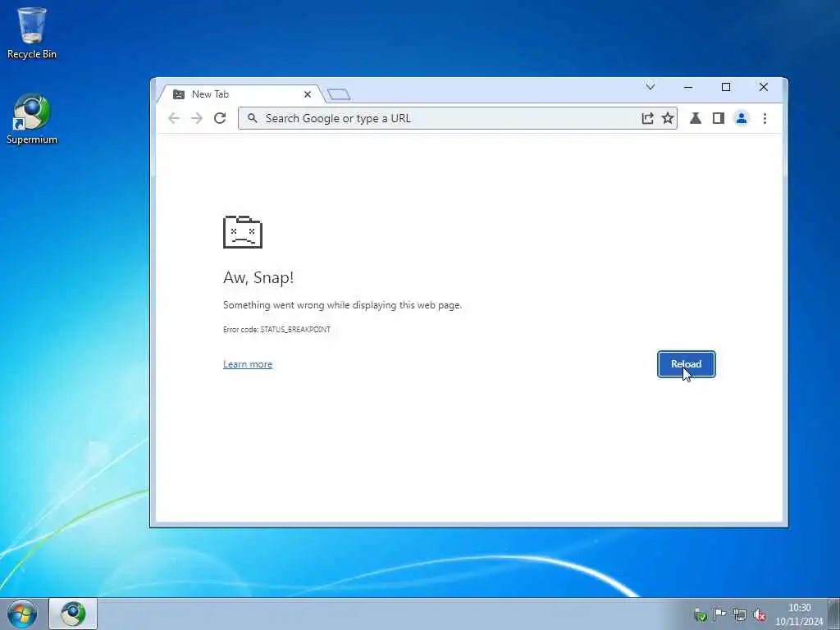The height and width of the screenshot is (630, 840).
Task: Click the search magnifier icon in address bar
Action: [253, 118]
